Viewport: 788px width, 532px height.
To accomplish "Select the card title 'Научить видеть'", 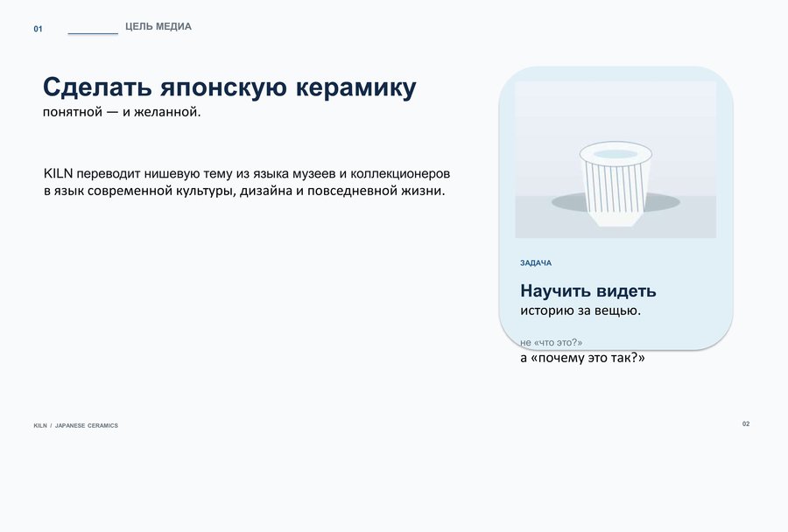I will pyautogui.click(x=588, y=290).
